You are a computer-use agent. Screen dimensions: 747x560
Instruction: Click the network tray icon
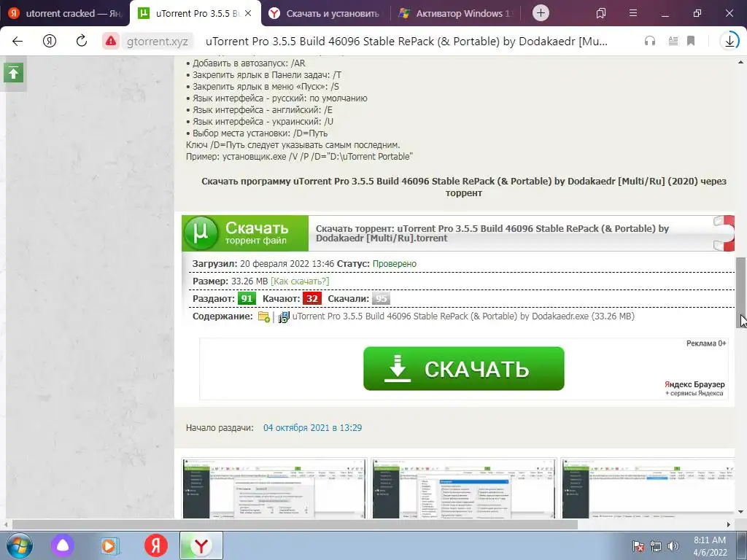pyautogui.click(x=656, y=546)
